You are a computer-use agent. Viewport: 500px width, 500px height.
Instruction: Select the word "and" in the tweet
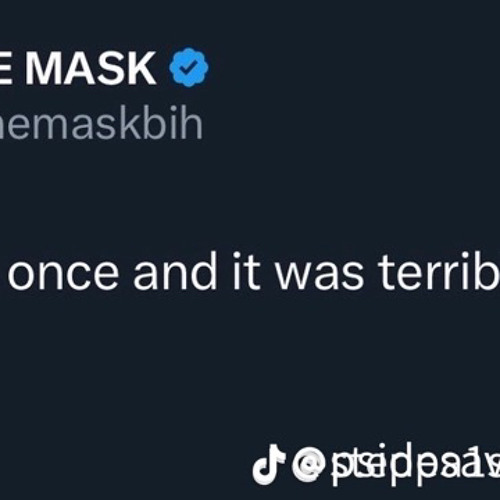click(x=175, y=272)
